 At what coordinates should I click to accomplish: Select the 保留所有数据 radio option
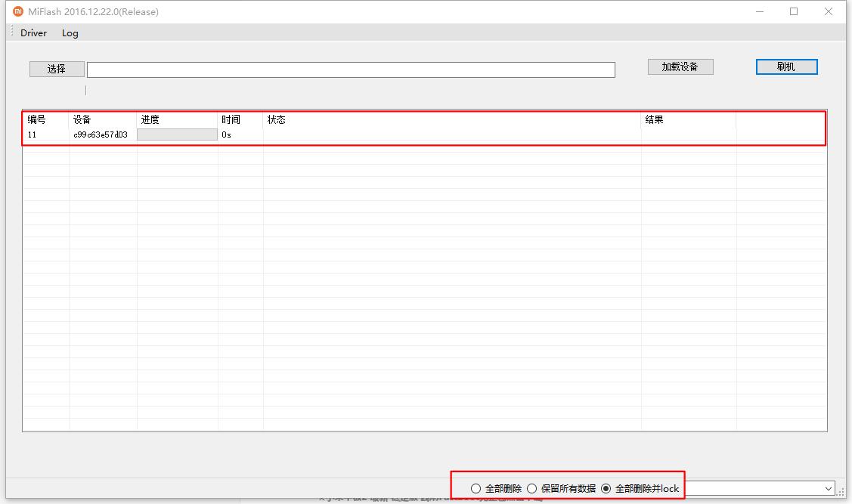point(532,489)
